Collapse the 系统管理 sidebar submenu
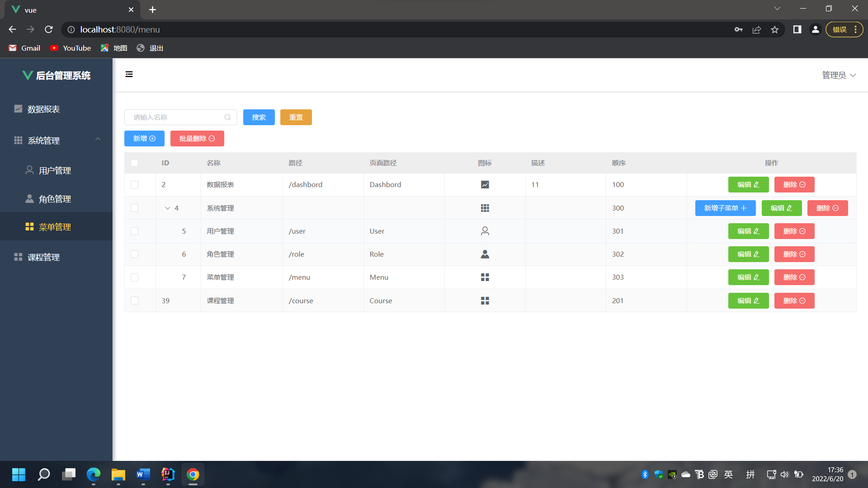The width and height of the screenshot is (868, 488). pos(98,139)
